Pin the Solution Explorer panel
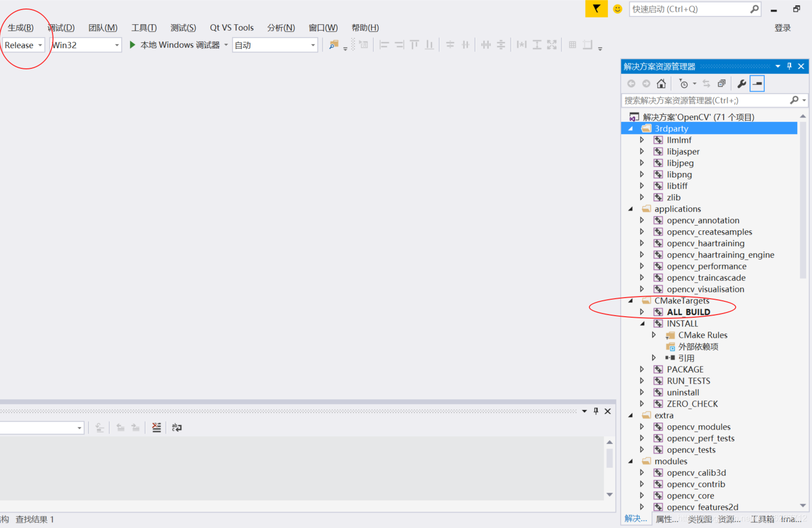This screenshot has width=812, height=528. [x=789, y=66]
